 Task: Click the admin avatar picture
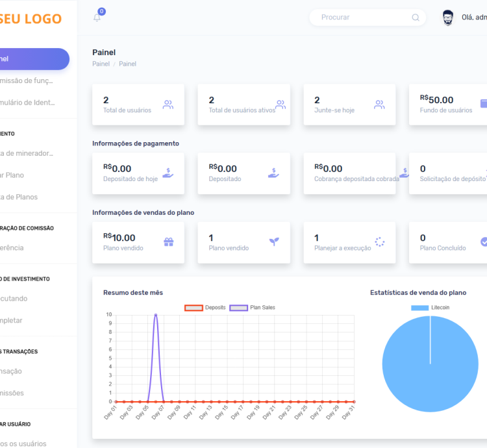click(x=447, y=18)
